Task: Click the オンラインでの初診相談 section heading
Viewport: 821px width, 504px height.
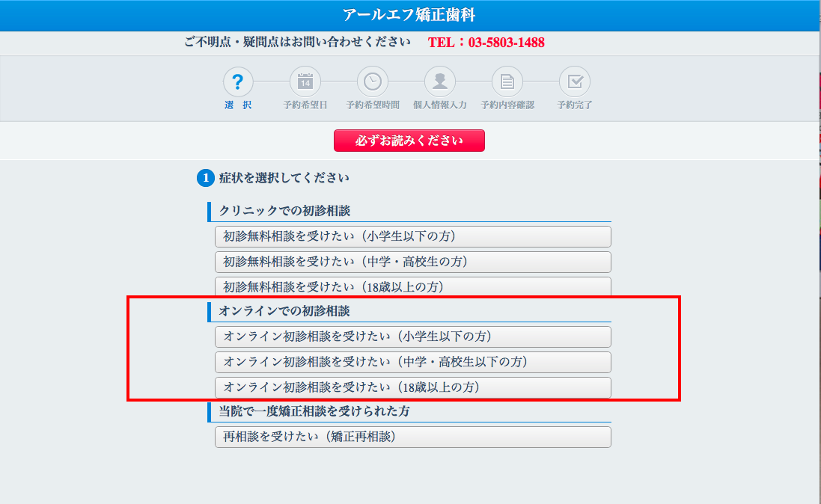Action: click(x=284, y=310)
